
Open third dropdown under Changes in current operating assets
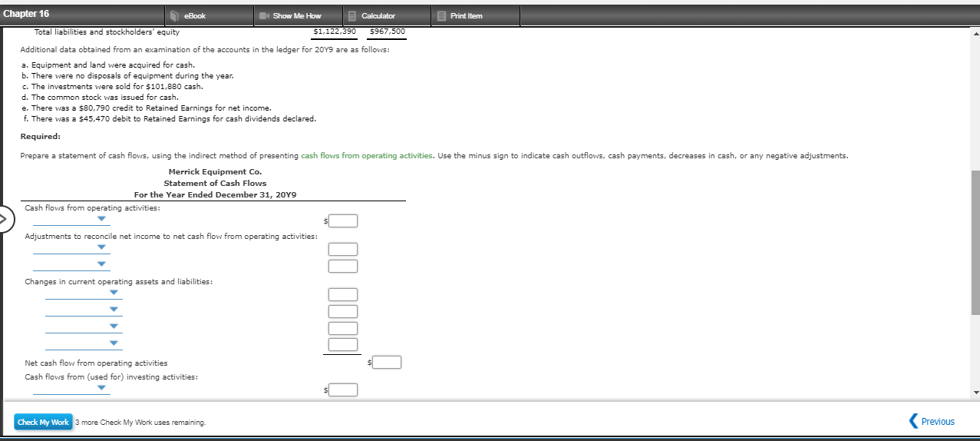(x=84, y=327)
